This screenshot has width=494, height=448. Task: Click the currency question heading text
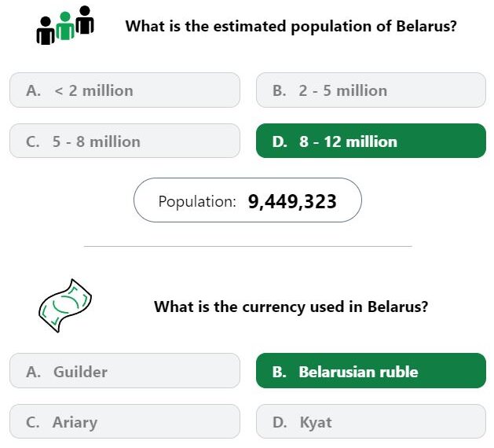tap(291, 307)
